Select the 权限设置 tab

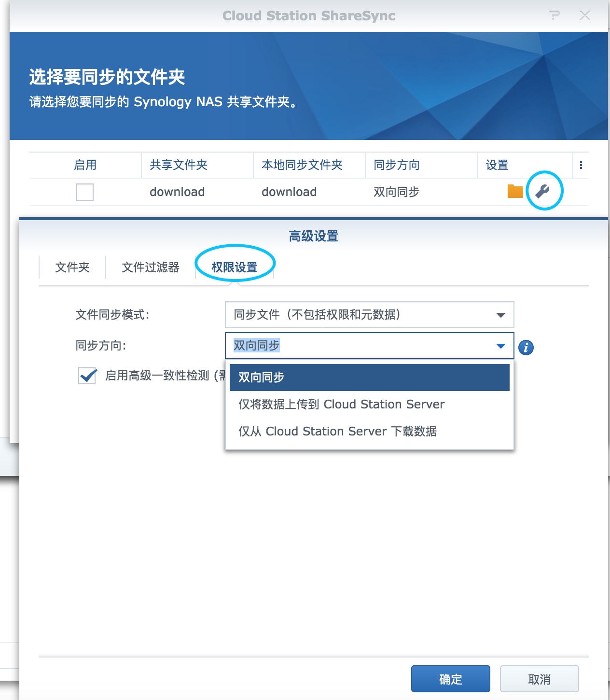pos(235,267)
